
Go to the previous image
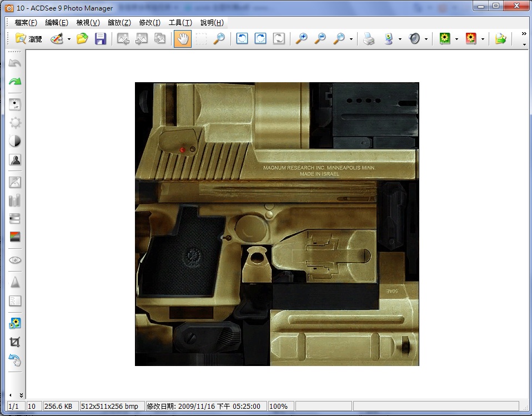(x=123, y=39)
